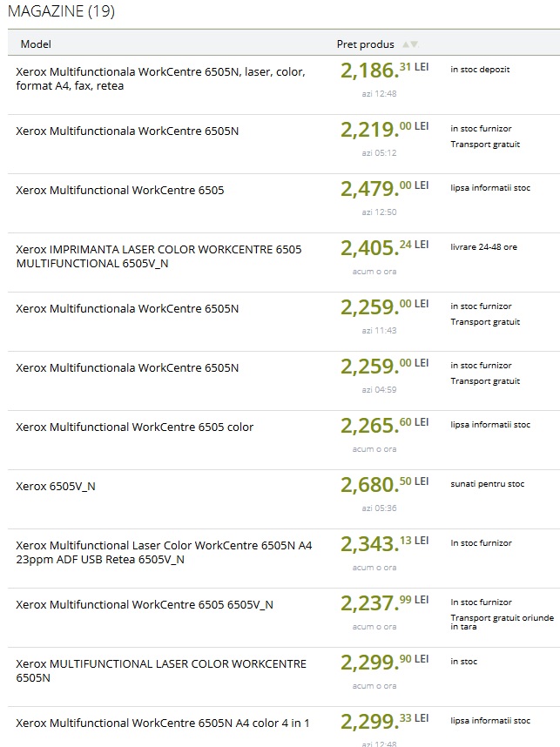This screenshot has width=560, height=747.
Task: Click the 2,680.50 LEI price
Action: pyautogui.click(x=385, y=484)
